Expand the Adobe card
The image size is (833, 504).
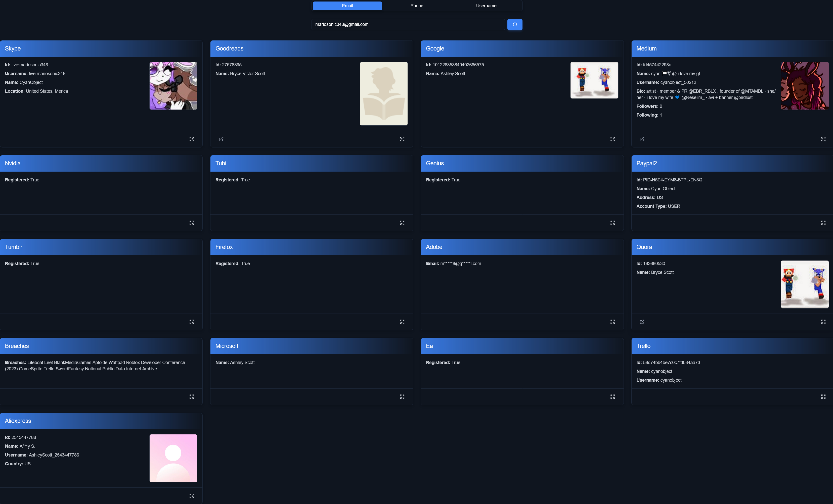[x=612, y=322]
